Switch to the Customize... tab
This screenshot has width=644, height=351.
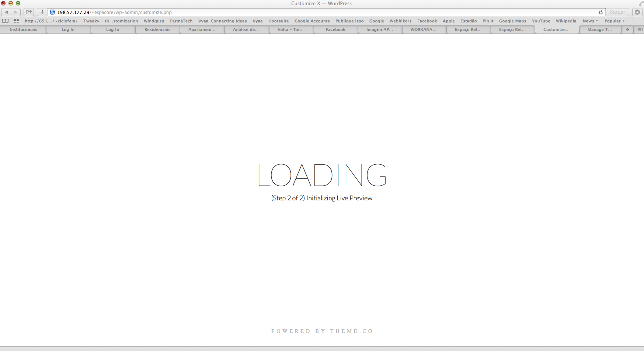[x=556, y=29]
